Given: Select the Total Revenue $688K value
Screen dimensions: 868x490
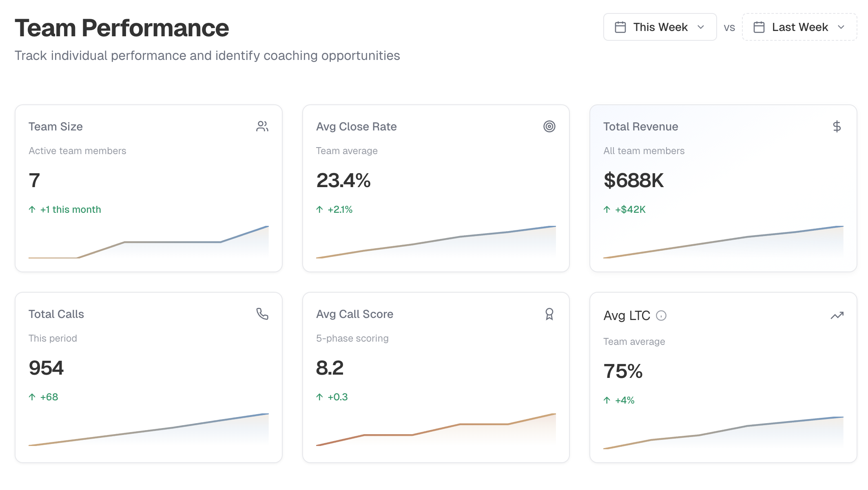Looking at the screenshot, I should 633,180.
